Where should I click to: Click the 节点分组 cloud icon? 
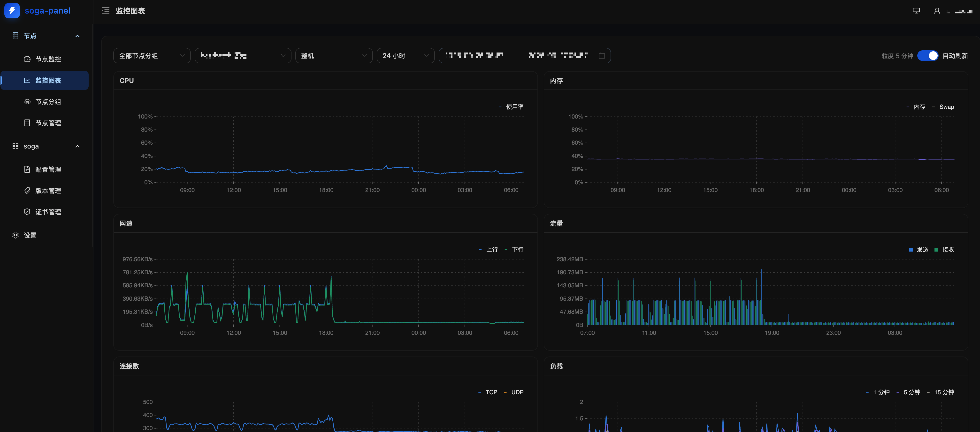pyautogui.click(x=27, y=102)
